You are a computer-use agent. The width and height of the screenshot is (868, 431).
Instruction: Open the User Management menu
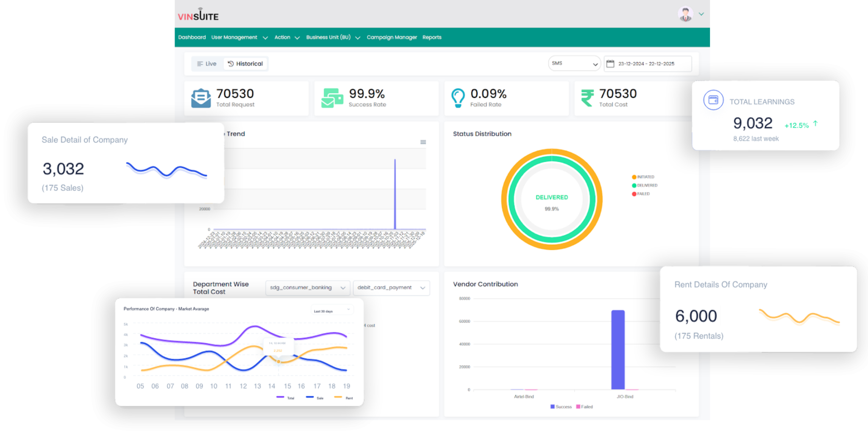tap(239, 38)
